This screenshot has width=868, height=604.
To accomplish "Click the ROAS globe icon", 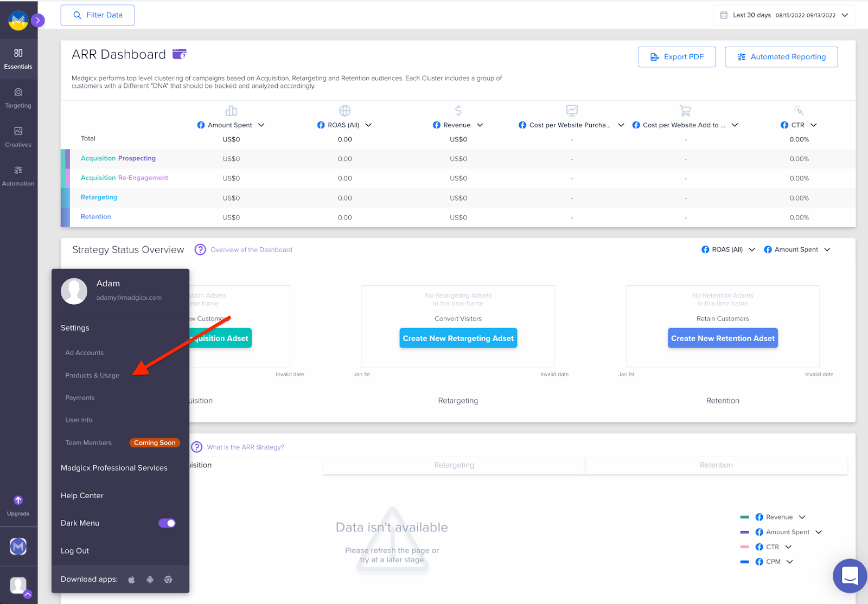I will (344, 111).
